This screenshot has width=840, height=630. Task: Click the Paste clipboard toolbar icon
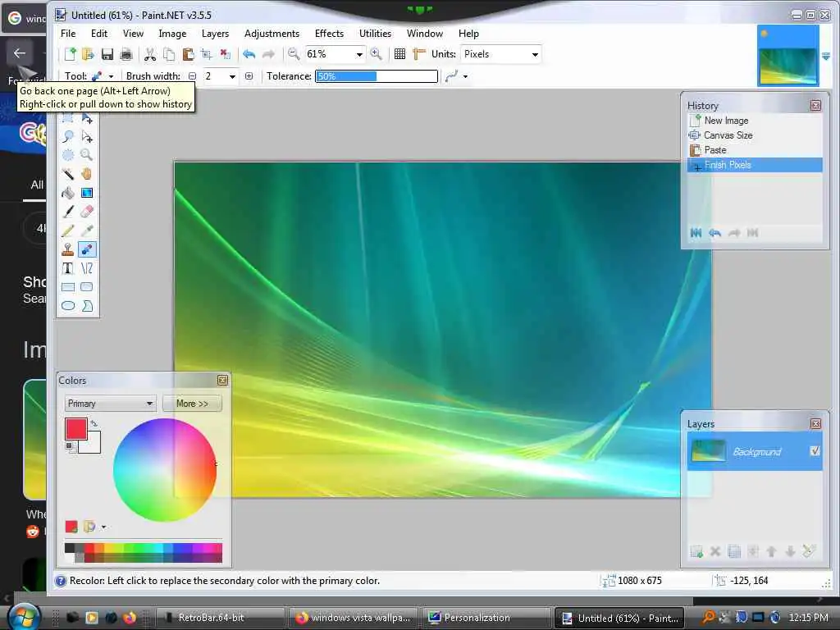[x=188, y=54]
